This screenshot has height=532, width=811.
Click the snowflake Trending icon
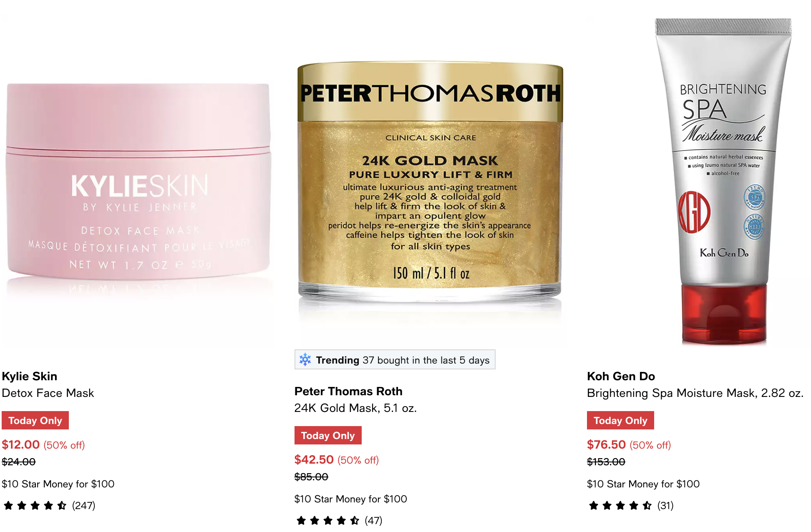click(x=305, y=360)
